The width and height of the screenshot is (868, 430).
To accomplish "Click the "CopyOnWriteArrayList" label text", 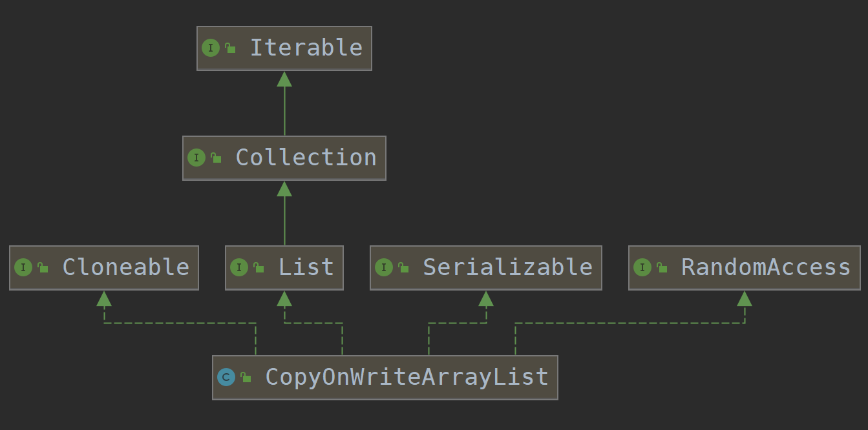I will click(x=407, y=377).
